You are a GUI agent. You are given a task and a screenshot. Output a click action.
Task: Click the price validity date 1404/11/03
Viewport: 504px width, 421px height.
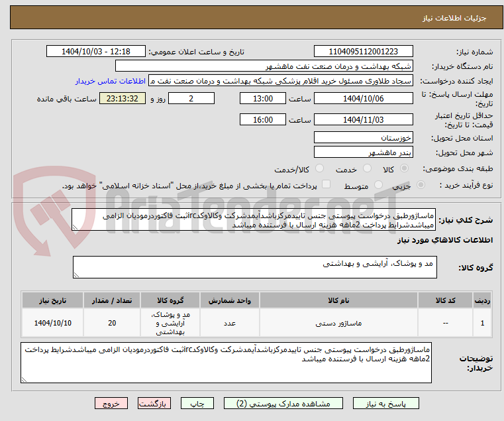(x=363, y=120)
